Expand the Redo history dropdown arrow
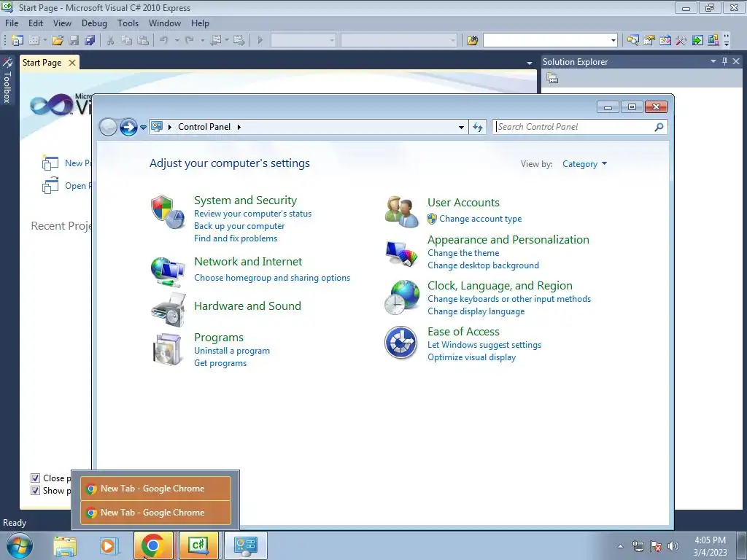Viewport: 747px width, 560px height. pos(202,41)
